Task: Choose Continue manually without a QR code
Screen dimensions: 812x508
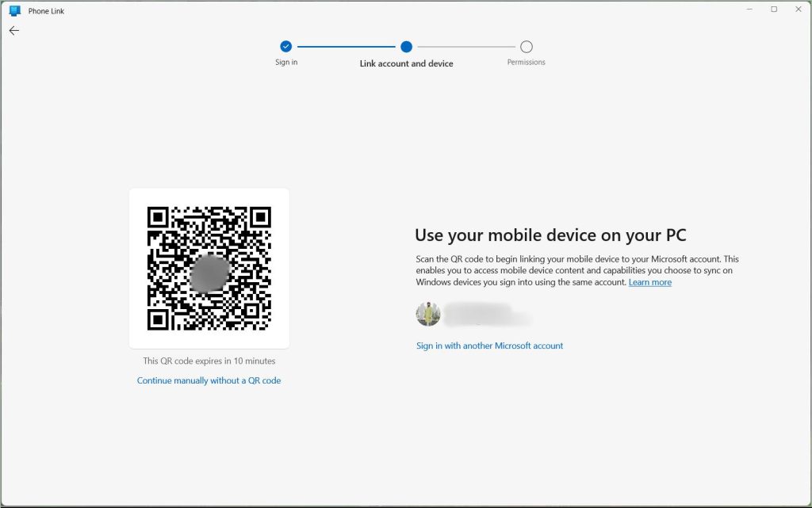Action: point(209,380)
